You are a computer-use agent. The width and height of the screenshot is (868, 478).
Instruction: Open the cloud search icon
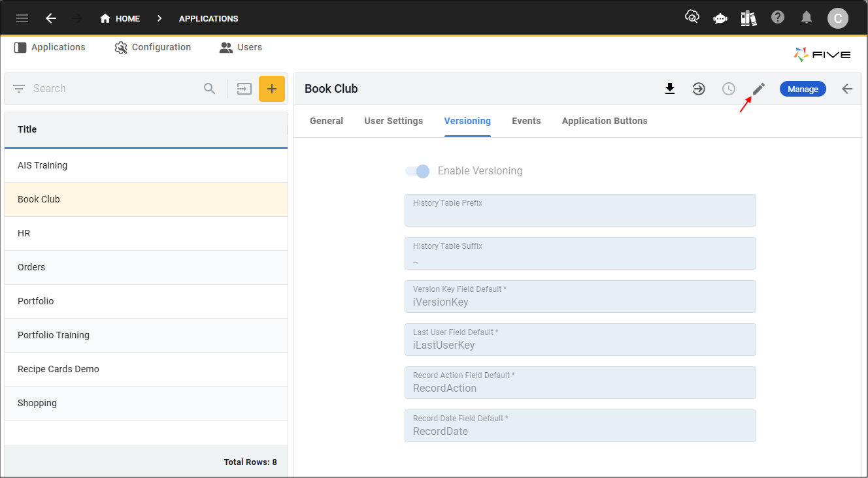pos(692,18)
